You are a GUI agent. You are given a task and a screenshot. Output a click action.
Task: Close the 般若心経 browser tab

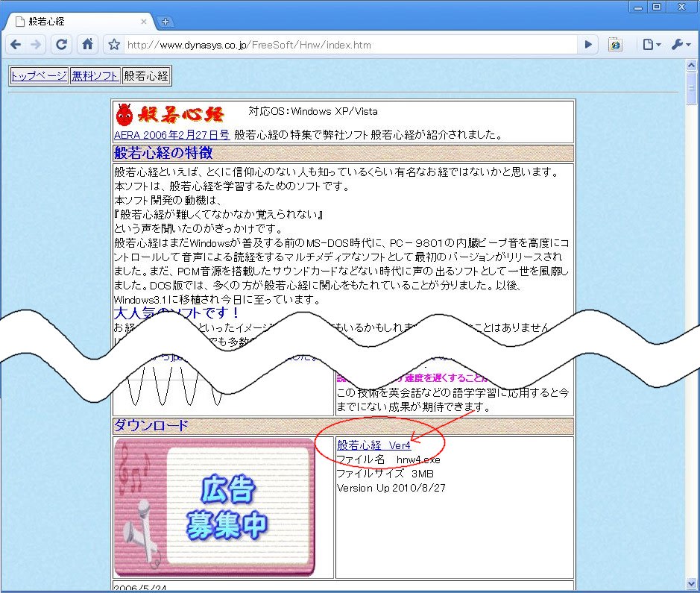143,22
